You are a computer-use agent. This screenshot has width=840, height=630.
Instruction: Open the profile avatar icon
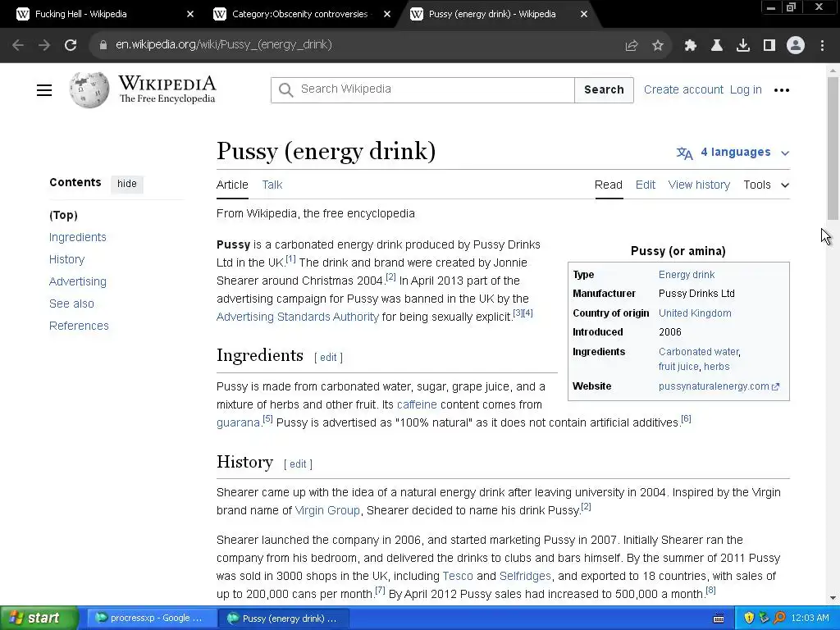coord(796,46)
